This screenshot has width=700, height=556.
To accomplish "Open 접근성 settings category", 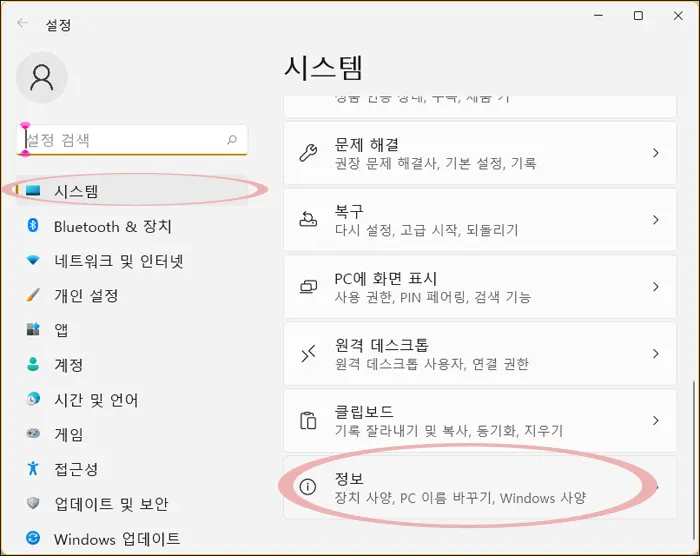I will tap(132, 468).
